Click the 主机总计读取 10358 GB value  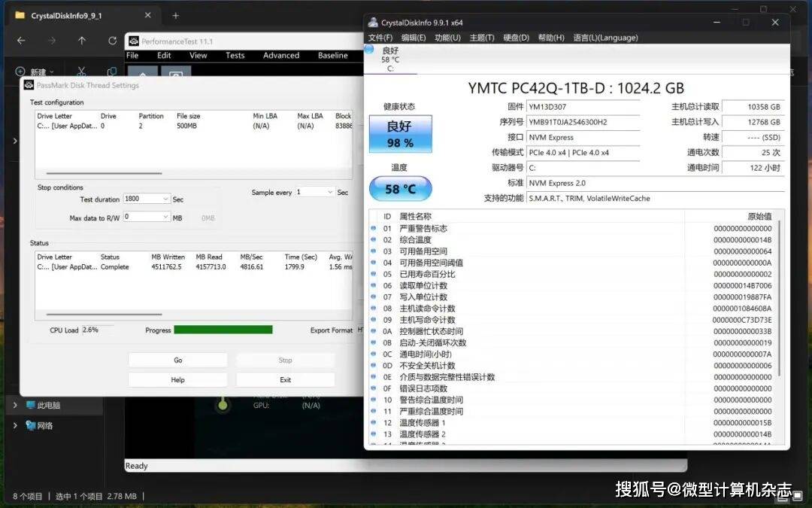753,107
